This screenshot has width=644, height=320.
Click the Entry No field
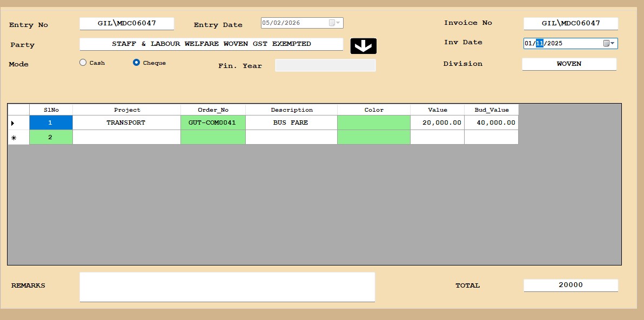click(126, 24)
